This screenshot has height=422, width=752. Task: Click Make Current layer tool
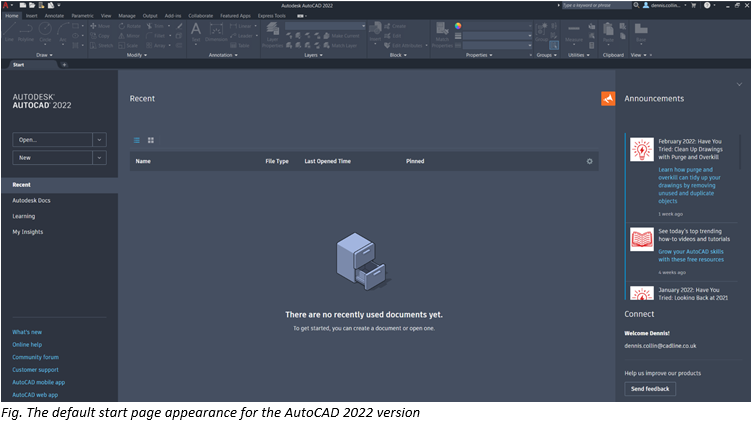click(341, 35)
